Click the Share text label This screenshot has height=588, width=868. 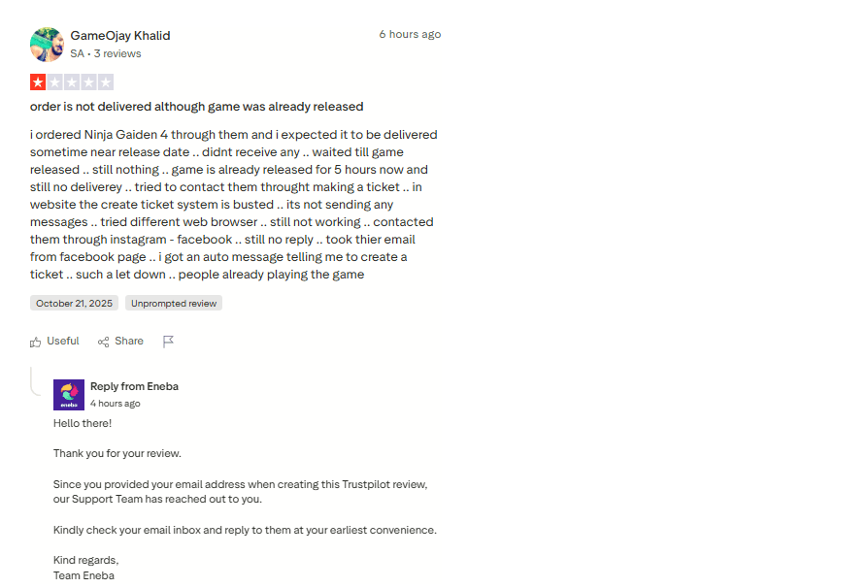129,342
